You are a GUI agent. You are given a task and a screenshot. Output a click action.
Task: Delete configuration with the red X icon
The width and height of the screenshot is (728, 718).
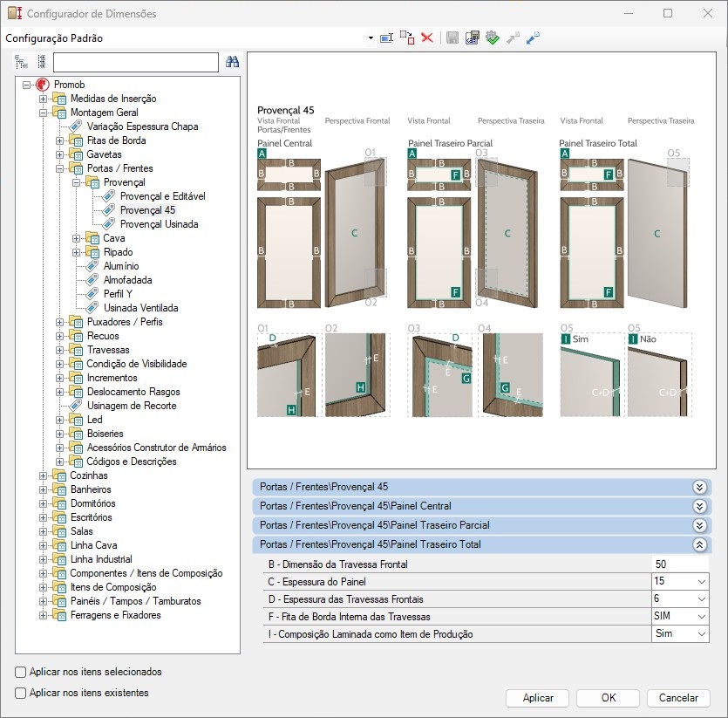[x=427, y=38]
